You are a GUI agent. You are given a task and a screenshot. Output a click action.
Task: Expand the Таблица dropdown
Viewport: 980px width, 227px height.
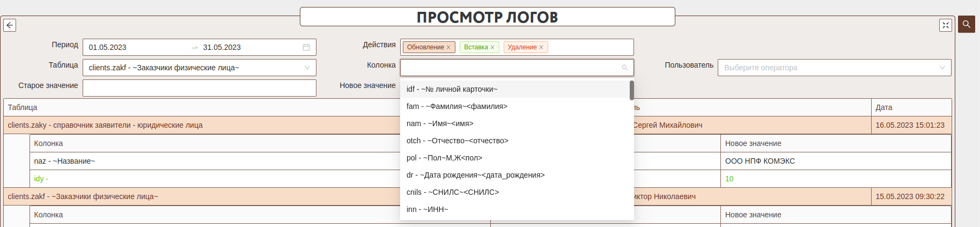[x=307, y=68]
